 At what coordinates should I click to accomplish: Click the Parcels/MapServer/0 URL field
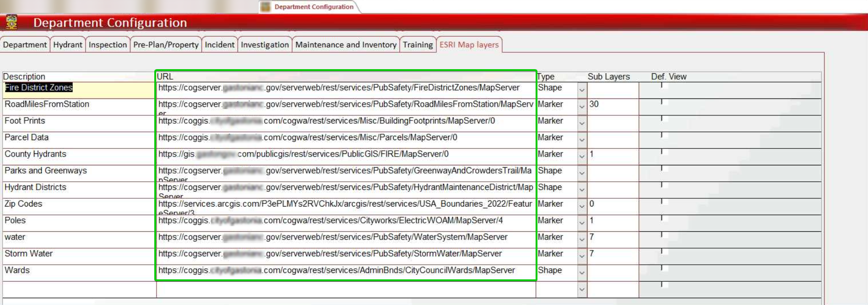pos(346,140)
